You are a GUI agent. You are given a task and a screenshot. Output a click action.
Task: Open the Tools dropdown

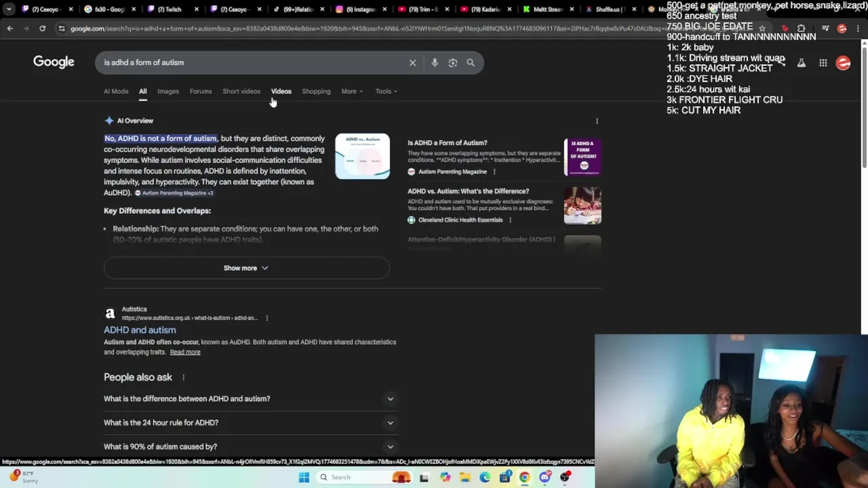point(386,91)
